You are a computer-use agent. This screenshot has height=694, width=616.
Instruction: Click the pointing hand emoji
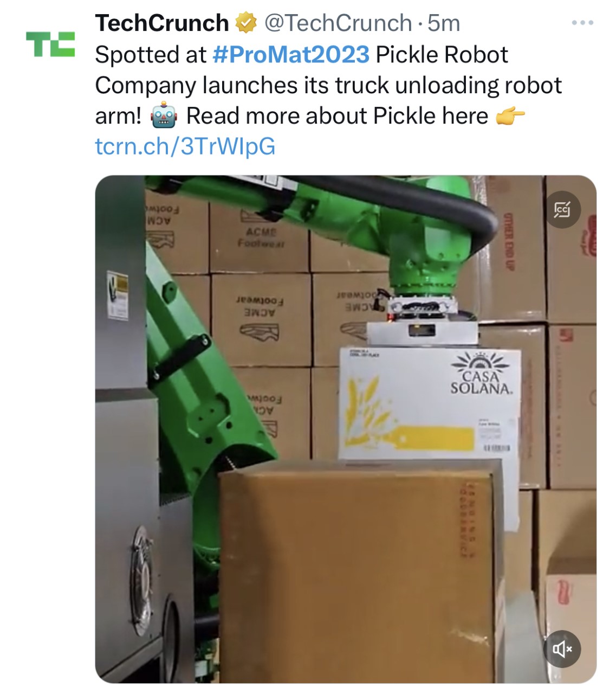pos(510,116)
